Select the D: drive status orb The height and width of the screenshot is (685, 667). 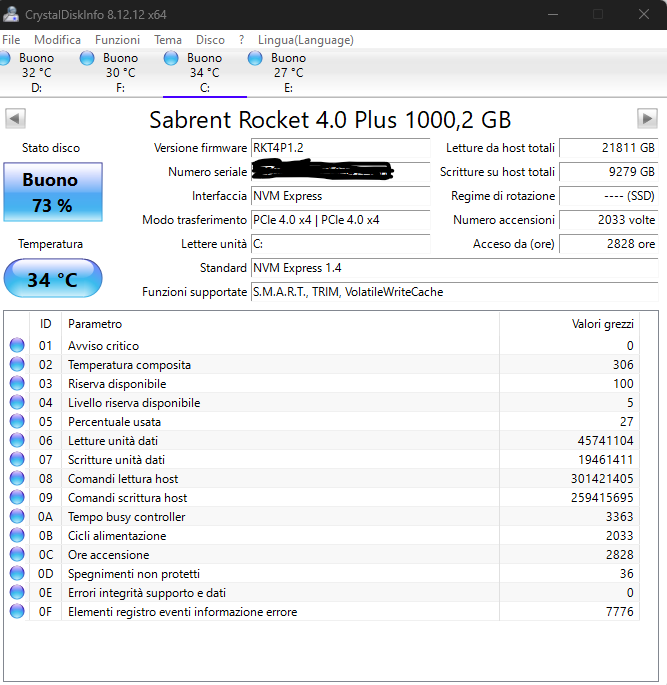tap(4, 58)
